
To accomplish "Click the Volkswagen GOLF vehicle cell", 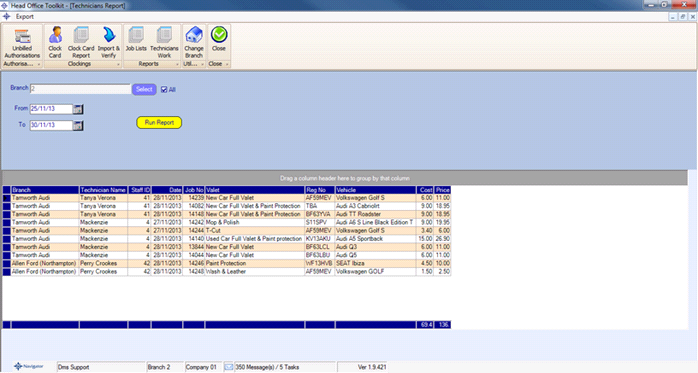I will (375, 272).
